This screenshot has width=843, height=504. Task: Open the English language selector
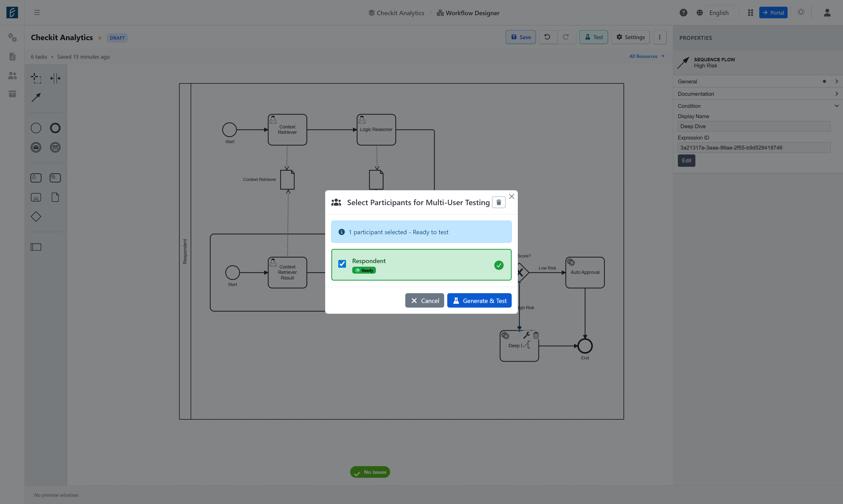click(721, 13)
